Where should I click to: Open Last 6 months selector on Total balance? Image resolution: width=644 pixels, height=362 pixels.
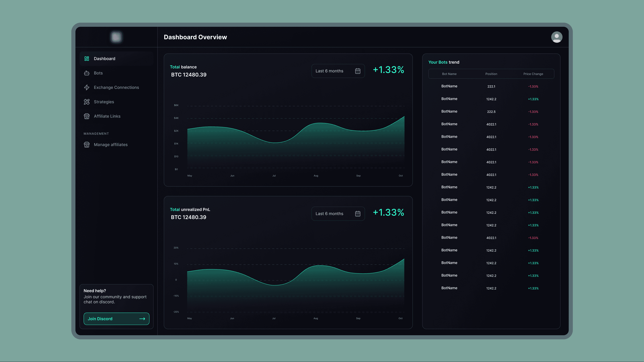[335, 71]
